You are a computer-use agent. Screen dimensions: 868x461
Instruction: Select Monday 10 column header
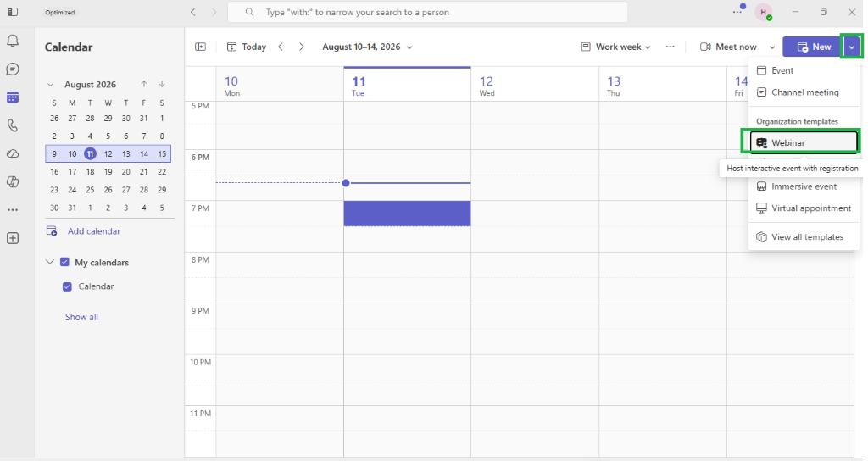pos(280,85)
